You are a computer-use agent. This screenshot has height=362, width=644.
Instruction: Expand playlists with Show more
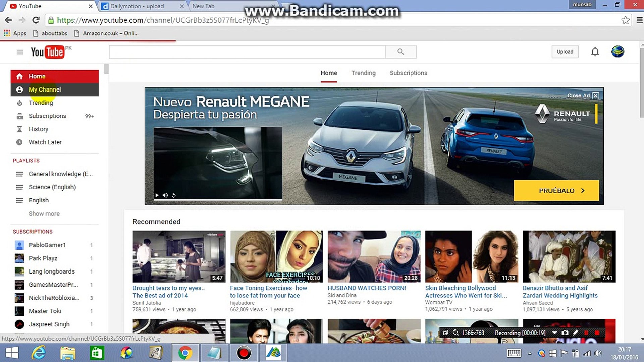pyautogui.click(x=44, y=214)
